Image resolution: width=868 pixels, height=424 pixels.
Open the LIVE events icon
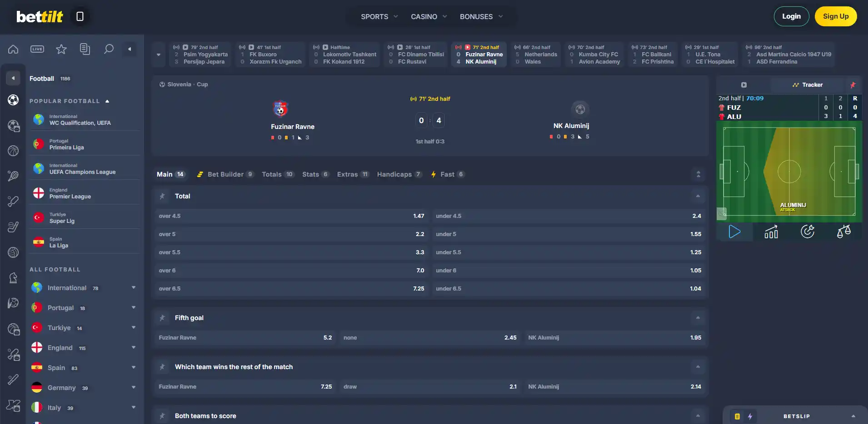click(x=37, y=49)
